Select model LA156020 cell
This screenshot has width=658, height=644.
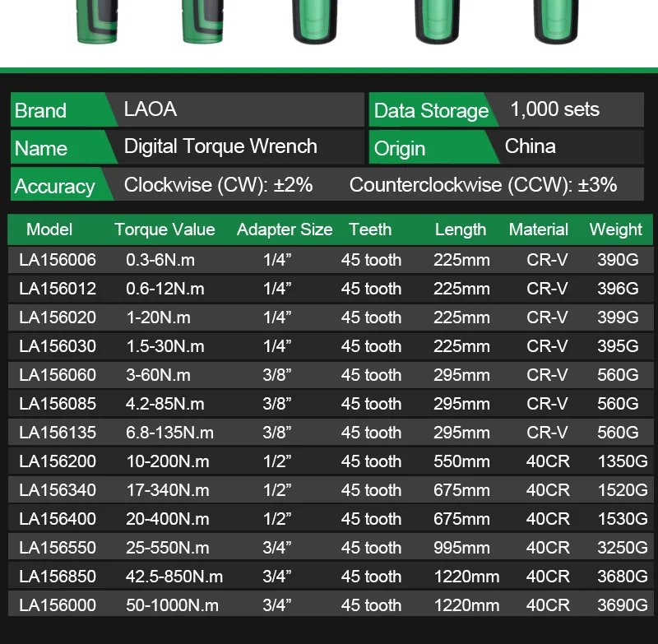58,317
